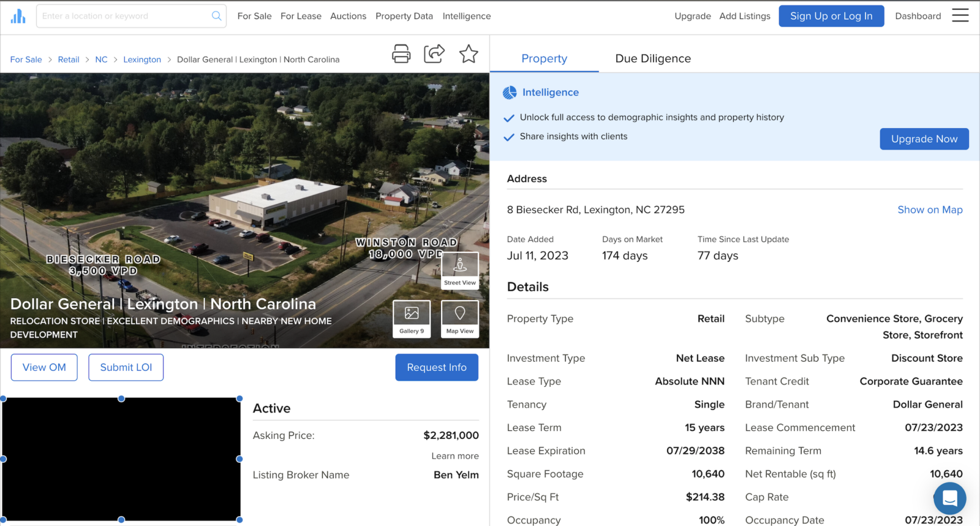980x526 pixels.
Task: Click the Intelligence heading link
Action: point(551,93)
